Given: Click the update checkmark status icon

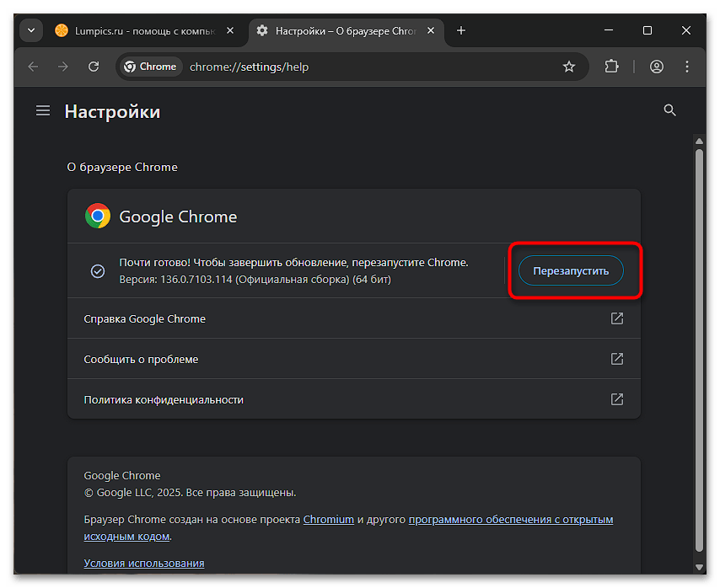Looking at the screenshot, I should pyautogui.click(x=97, y=271).
